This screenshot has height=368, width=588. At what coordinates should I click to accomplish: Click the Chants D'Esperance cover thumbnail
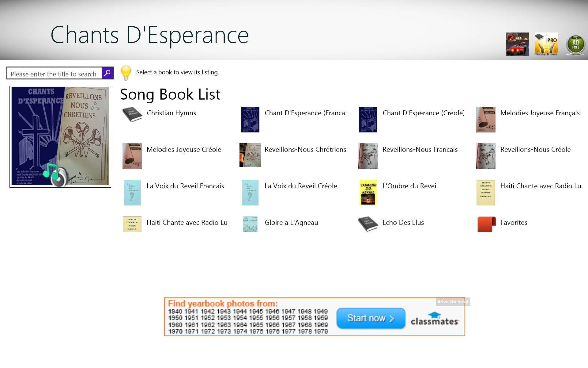(x=60, y=136)
